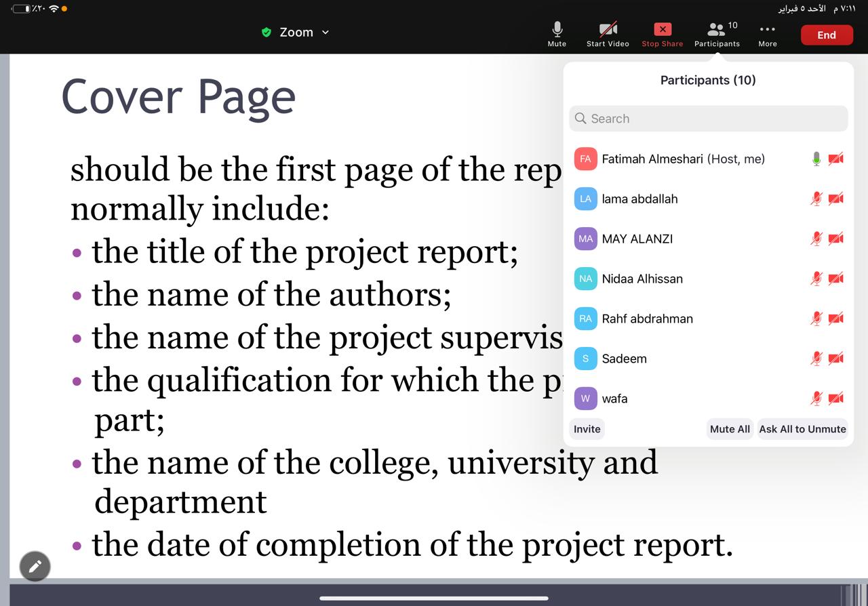Select Nidaa Alhissan in participant list
This screenshot has height=606, width=868.
coord(642,279)
